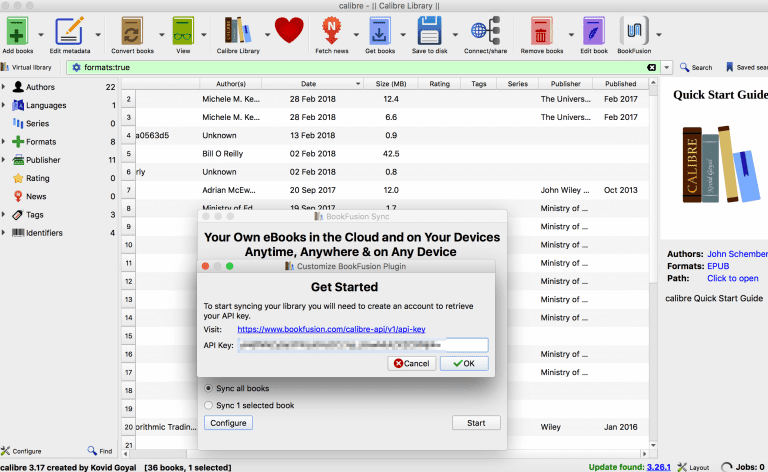Viewport: 768px width, 472px height.
Task: Sort by the Date column header
Action: pos(312,84)
